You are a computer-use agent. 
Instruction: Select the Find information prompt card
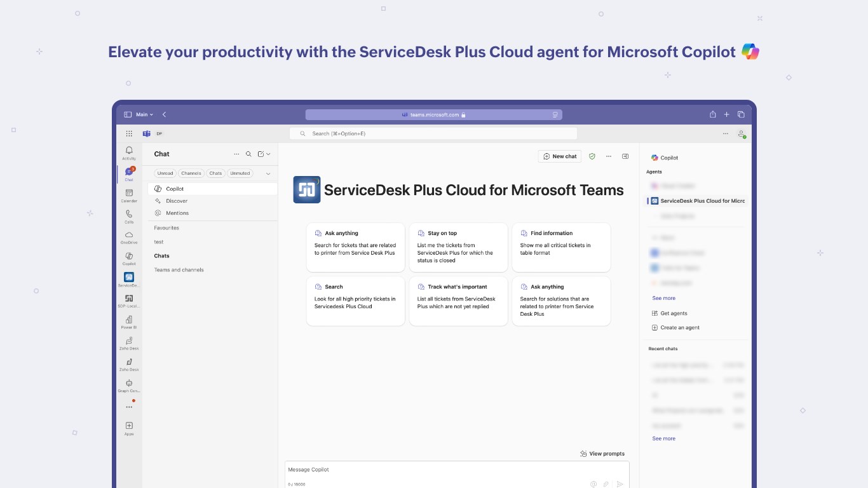(561, 247)
